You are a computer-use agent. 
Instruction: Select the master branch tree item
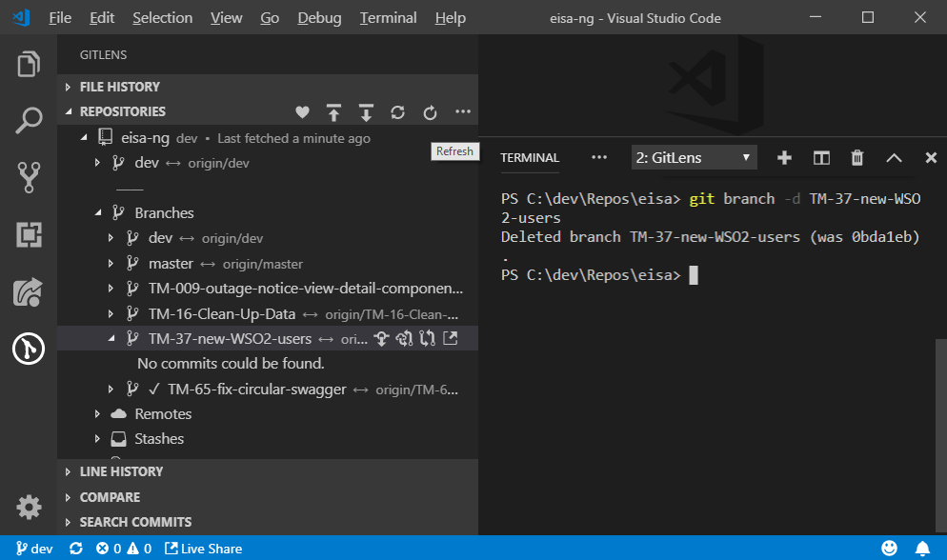(x=171, y=263)
